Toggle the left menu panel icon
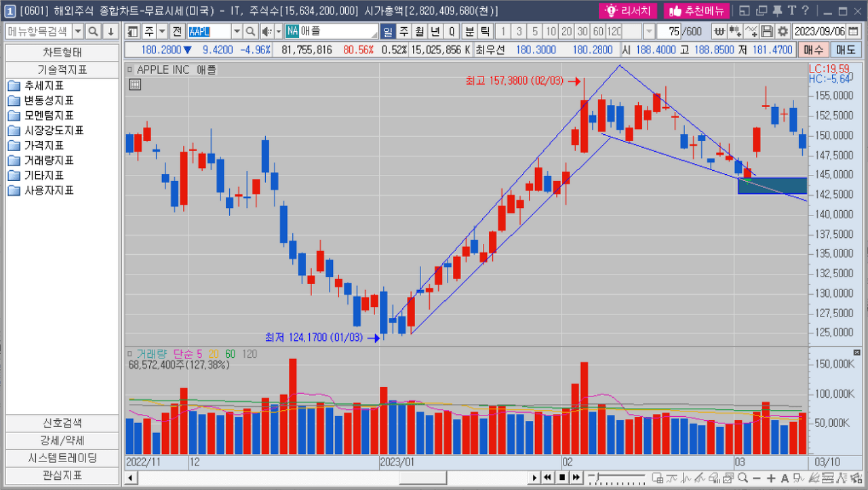 pyautogui.click(x=132, y=32)
